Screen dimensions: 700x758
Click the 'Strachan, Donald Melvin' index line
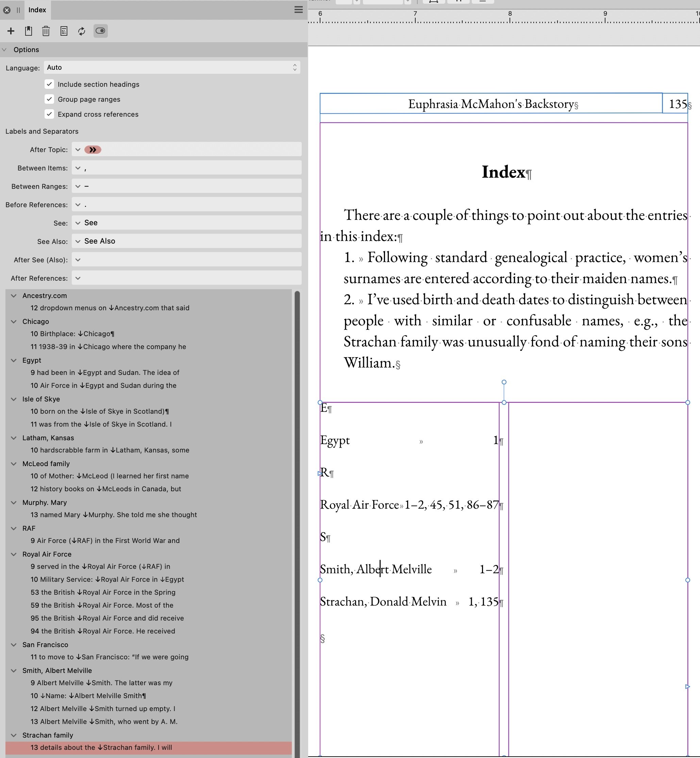[x=409, y=602]
